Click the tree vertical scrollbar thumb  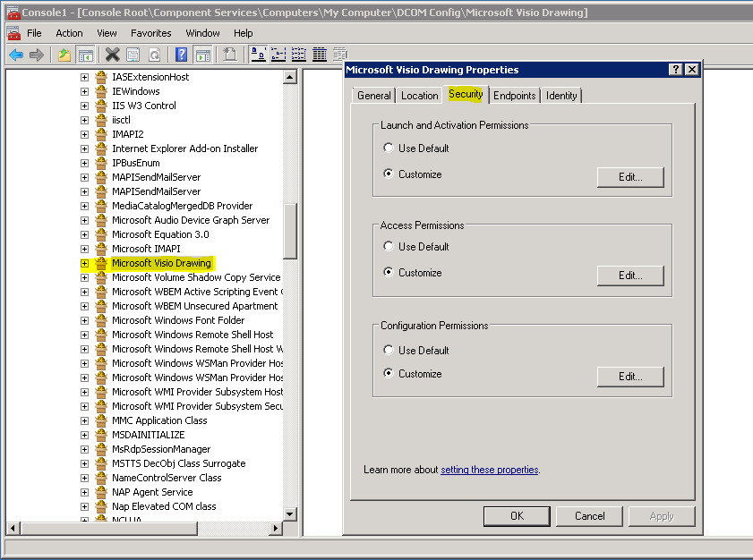290,231
